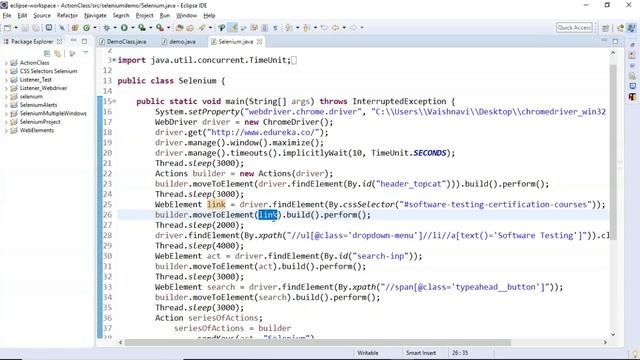This screenshot has width=640, height=360.
Task: Click the Coverage launch icon
Action: [142, 28]
